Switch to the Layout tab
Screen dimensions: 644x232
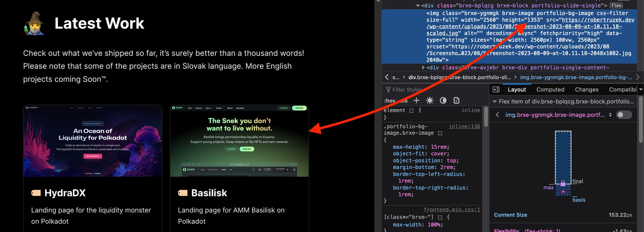[517, 90]
